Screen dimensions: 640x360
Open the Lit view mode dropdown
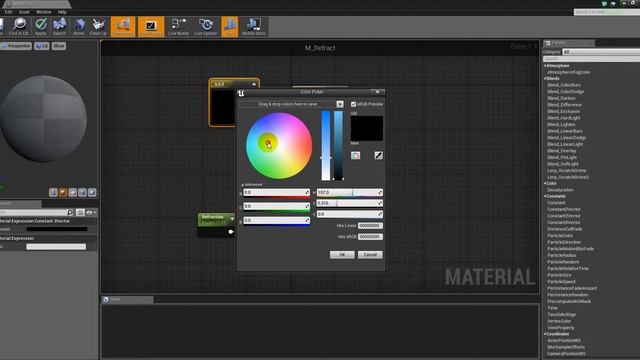pyautogui.click(x=42, y=46)
